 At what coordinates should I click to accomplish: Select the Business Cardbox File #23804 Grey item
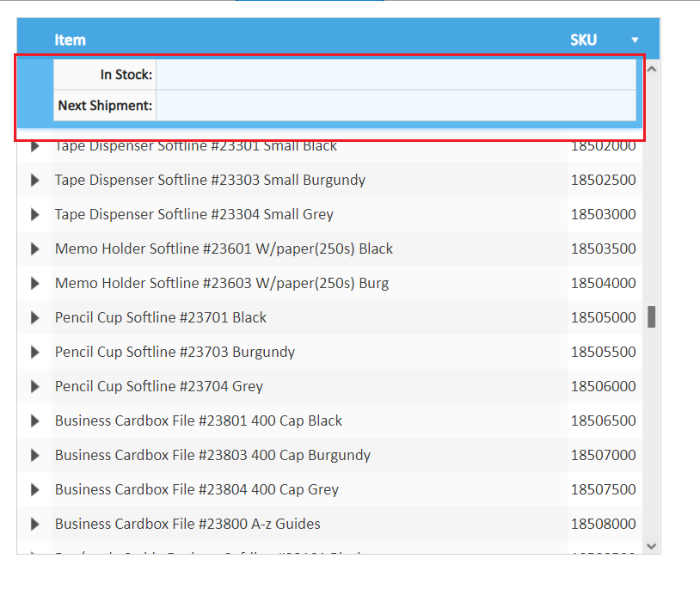point(197,489)
